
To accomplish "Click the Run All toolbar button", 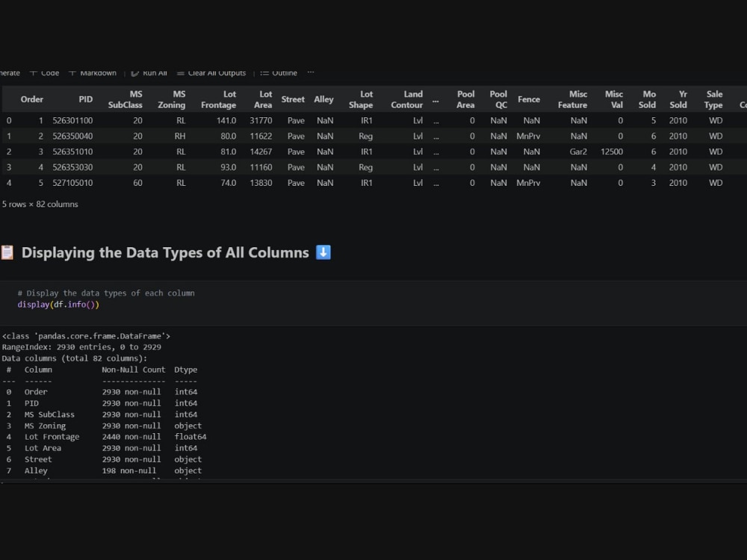I will (149, 73).
